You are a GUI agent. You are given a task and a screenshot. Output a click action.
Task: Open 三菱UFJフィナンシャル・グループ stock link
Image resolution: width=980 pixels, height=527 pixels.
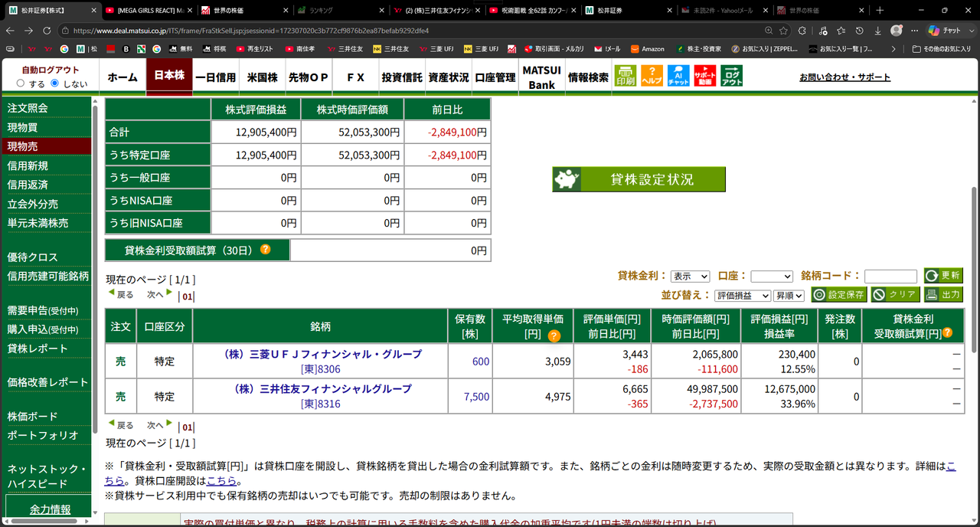tap(321, 354)
